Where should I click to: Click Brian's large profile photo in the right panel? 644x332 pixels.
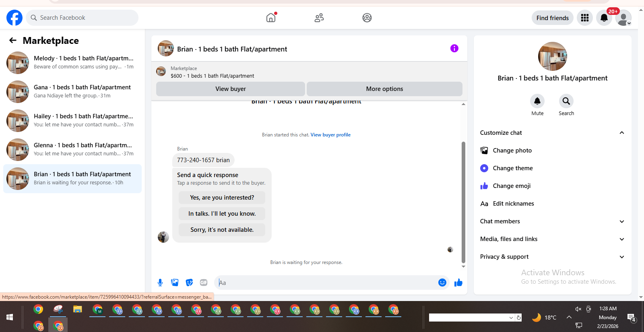pos(553,56)
